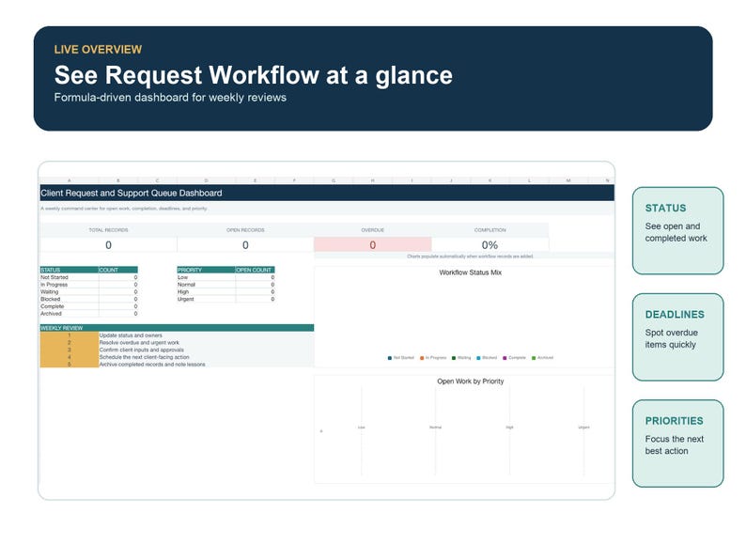Click the OPEN RECORDS value cell
The width and height of the screenshot is (746, 560).
pyautogui.click(x=245, y=245)
